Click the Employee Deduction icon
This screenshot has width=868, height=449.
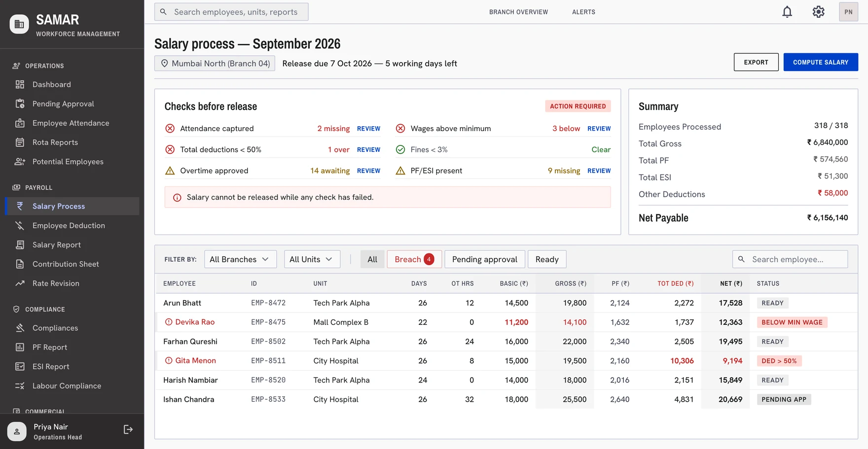[20, 225]
